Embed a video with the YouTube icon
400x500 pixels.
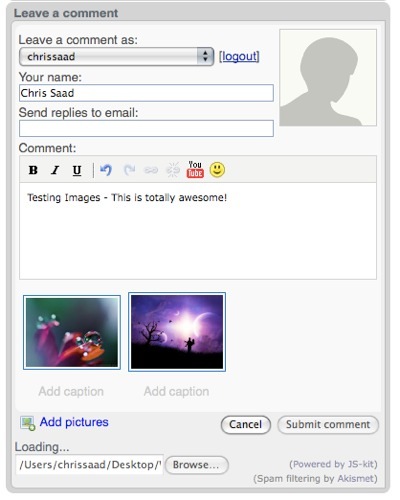click(195, 169)
